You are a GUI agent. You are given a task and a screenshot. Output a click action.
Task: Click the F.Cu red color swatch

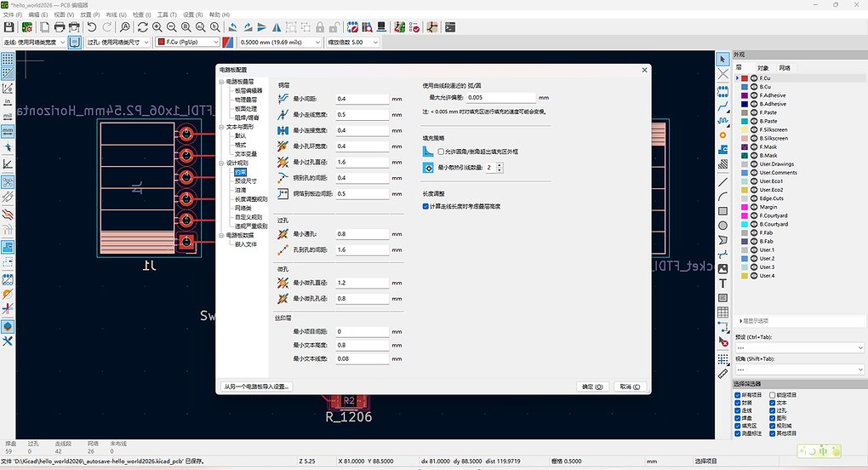click(x=745, y=78)
